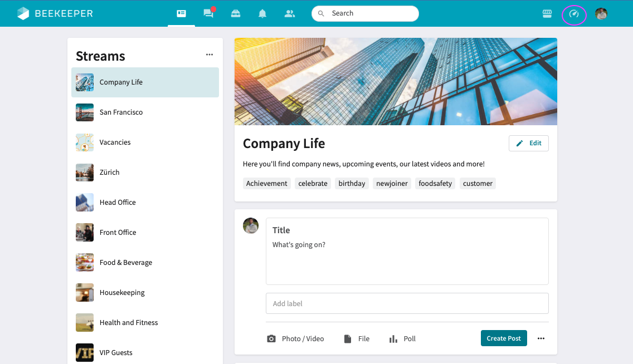The image size is (633, 364).
Task: Select the Streams feed icon in the navbar
Action: [x=181, y=13]
